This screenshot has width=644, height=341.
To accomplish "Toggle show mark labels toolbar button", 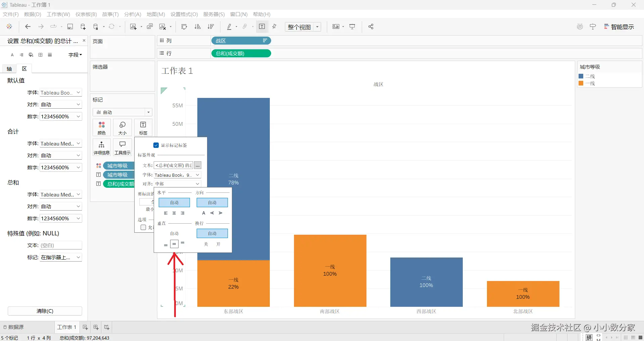I will pyautogui.click(x=262, y=26).
